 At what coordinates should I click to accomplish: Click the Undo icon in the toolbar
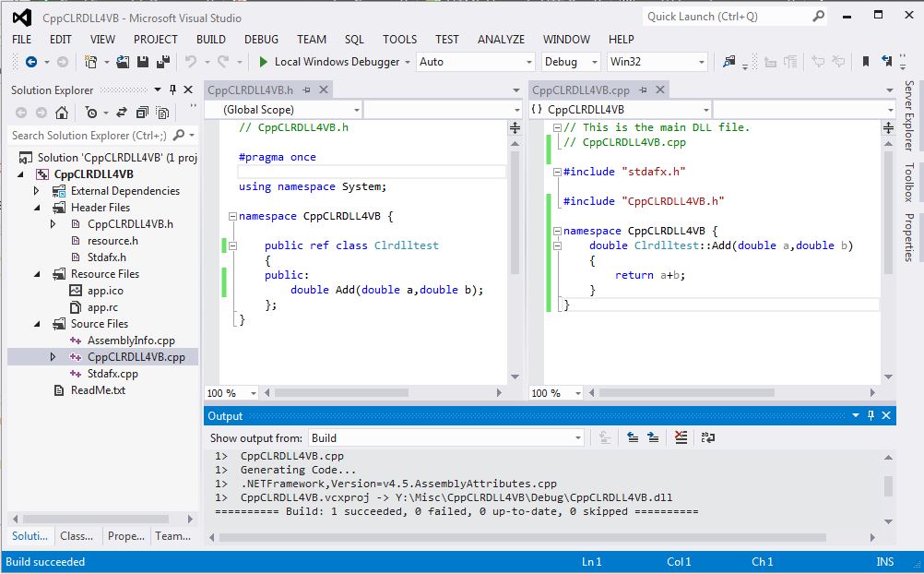(x=189, y=61)
